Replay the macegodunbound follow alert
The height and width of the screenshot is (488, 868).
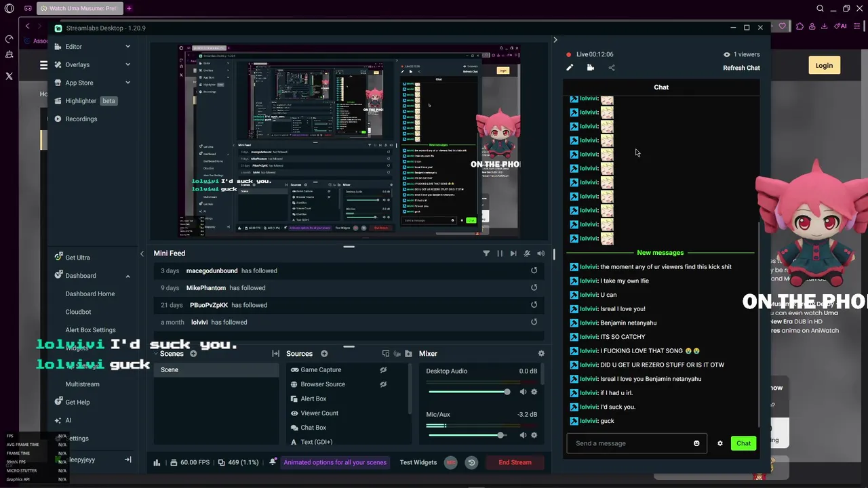[534, 270]
